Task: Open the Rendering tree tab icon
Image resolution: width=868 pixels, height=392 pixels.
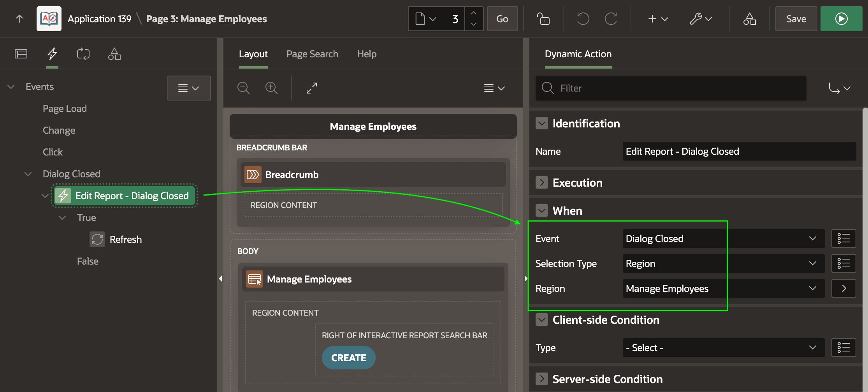Action: coord(21,54)
